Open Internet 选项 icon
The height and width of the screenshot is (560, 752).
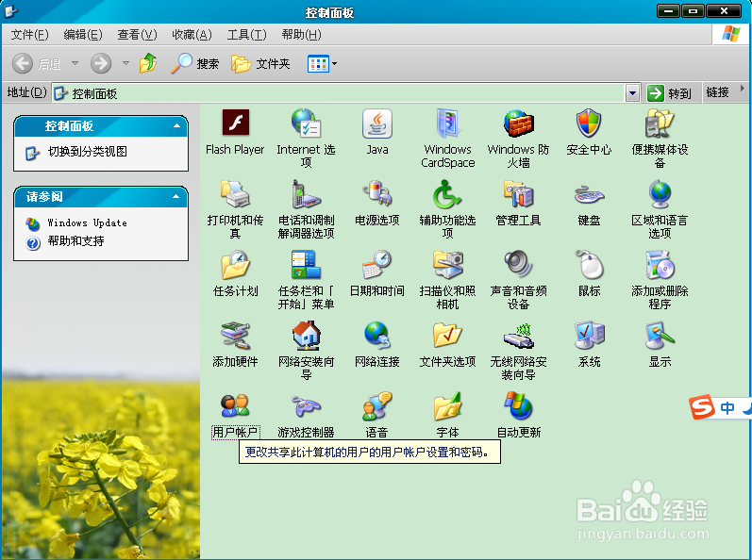coord(306,124)
